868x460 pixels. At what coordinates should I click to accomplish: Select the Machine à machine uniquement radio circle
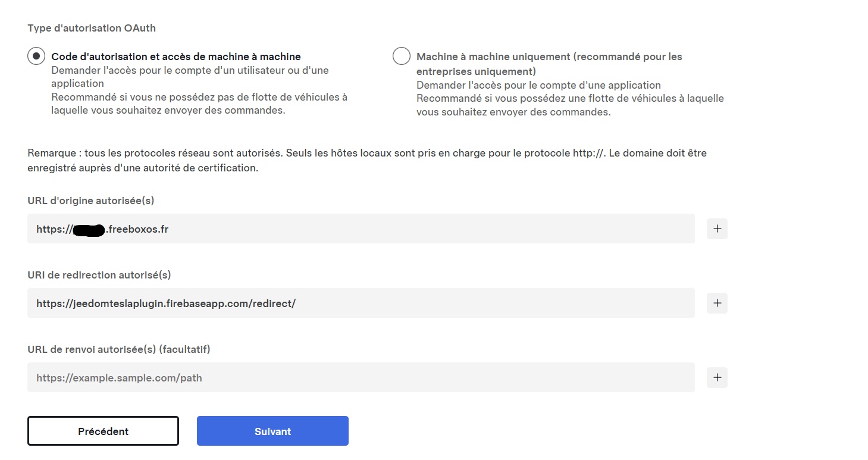click(402, 56)
